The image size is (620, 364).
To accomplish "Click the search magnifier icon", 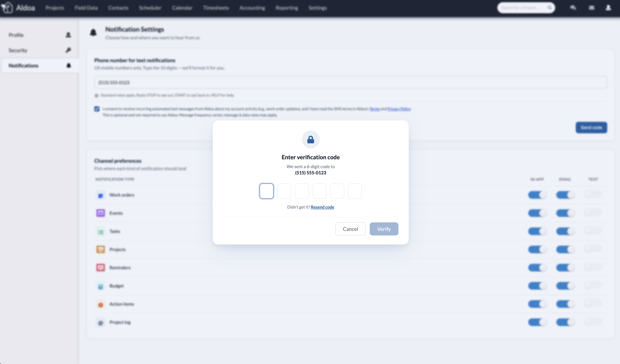I will coord(549,8).
